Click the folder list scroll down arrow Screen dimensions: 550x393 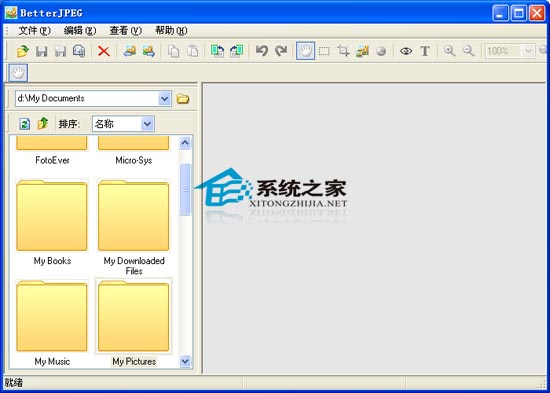185,361
